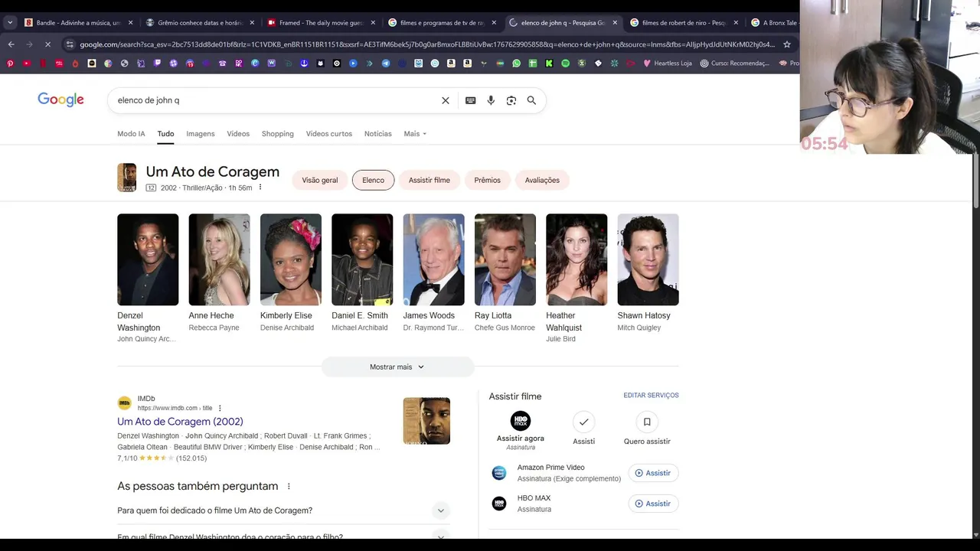Screen dimensions: 980x551
Task: Close the 'elenco de john q' browser tab
Action: click(x=615, y=23)
